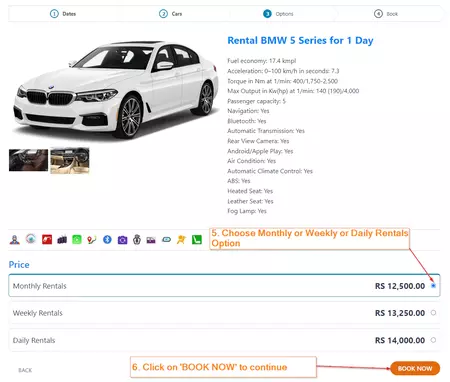Click the 'Bluetooth: Yes' text

point(247,121)
